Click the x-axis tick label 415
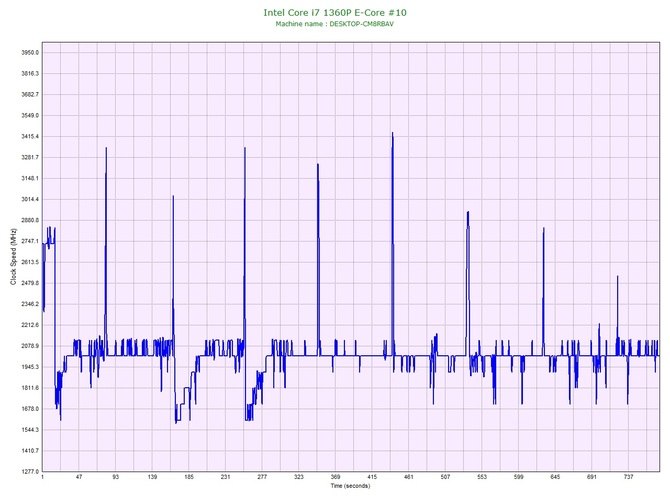The width and height of the screenshot is (670, 503). click(372, 477)
